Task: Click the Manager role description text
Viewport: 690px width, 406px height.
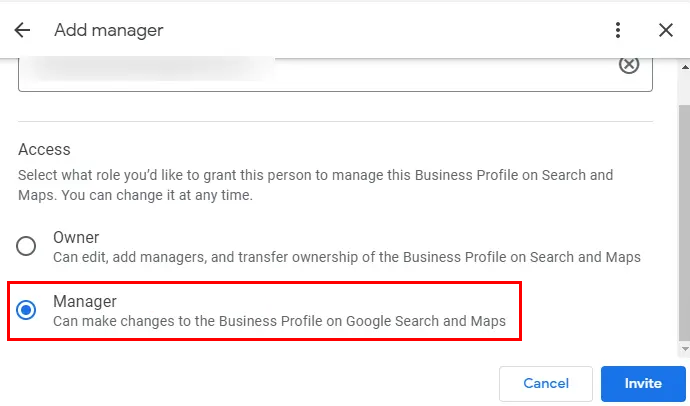Action: coord(279,321)
